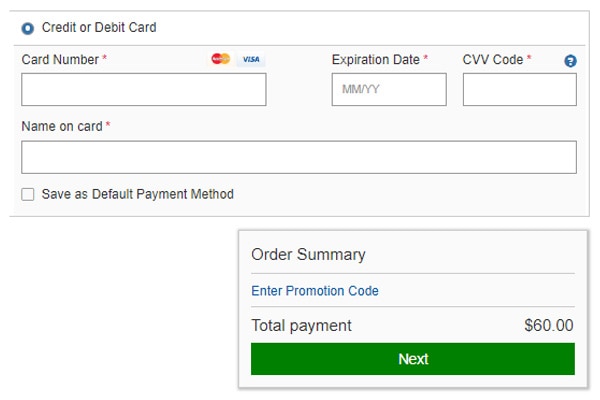Image resolution: width=600 pixels, height=400 pixels.
Task: Click the "Card Number" field label
Action: click(60, 60)
